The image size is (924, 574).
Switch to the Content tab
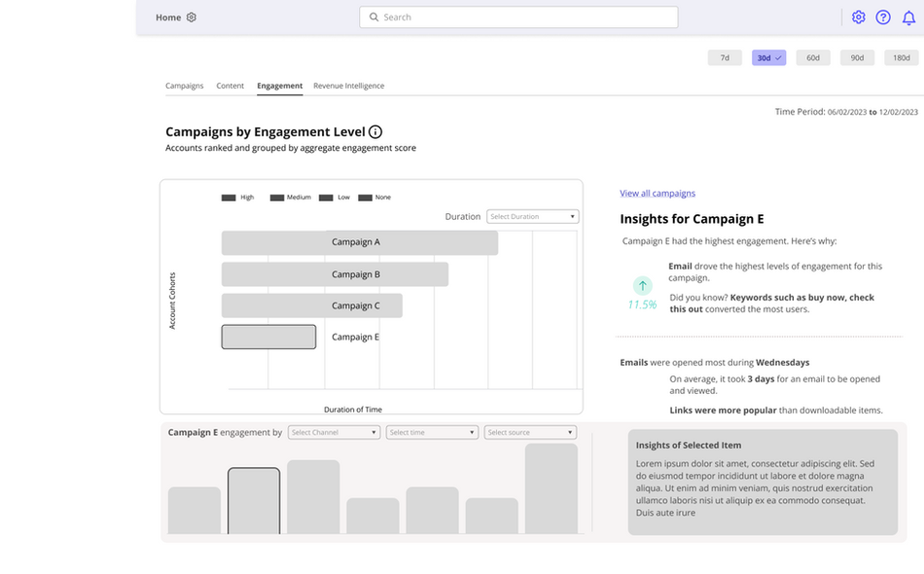coord(231,86)
